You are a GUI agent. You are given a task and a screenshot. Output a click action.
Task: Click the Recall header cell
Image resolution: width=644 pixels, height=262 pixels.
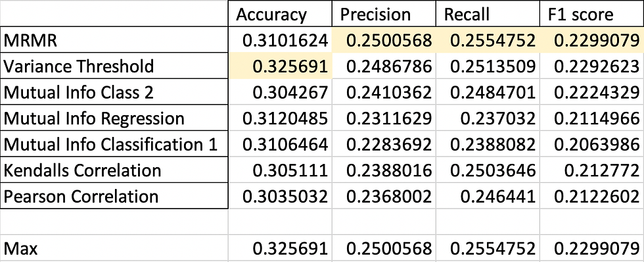(487, 14)
